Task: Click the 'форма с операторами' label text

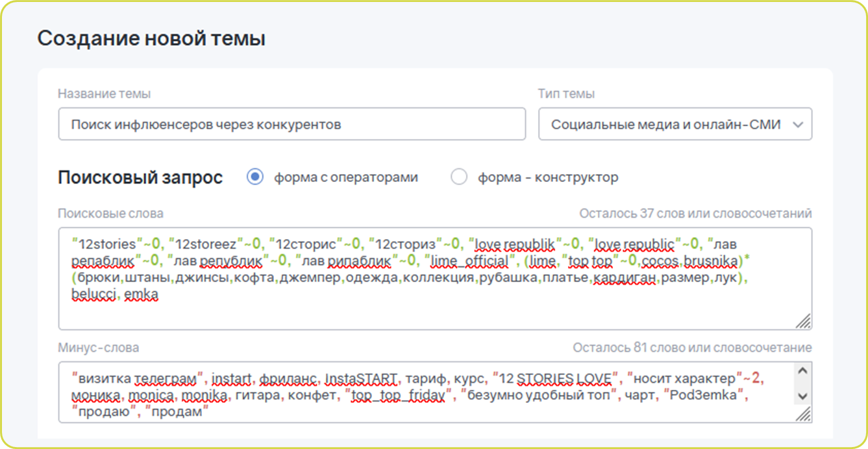Action: pos(346,177)
